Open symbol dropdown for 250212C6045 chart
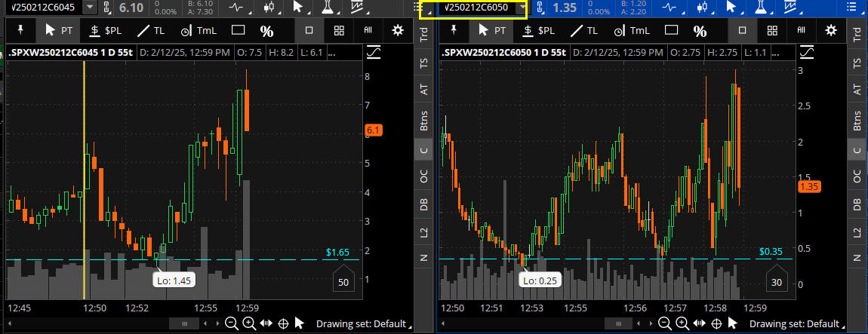This screenshot has height=334, width=868. click(x=89, y=8)
